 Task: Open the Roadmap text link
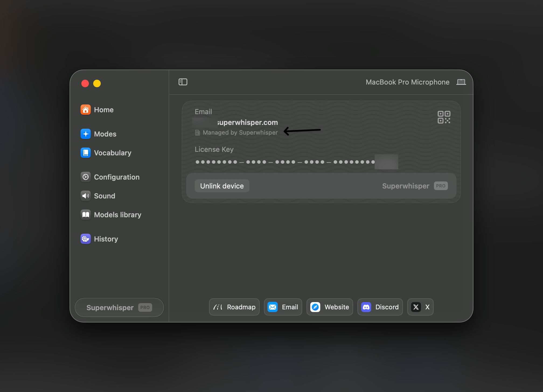tap(241, 307)
